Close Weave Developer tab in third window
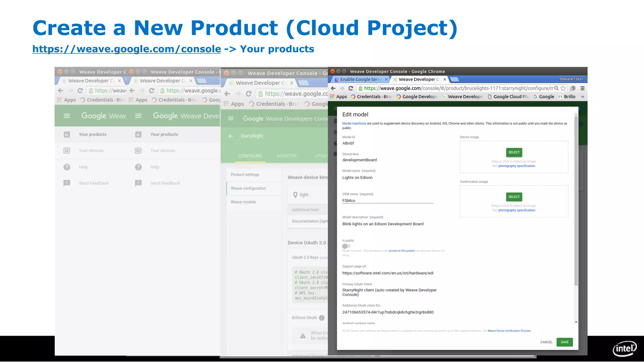 click(292, 83)
